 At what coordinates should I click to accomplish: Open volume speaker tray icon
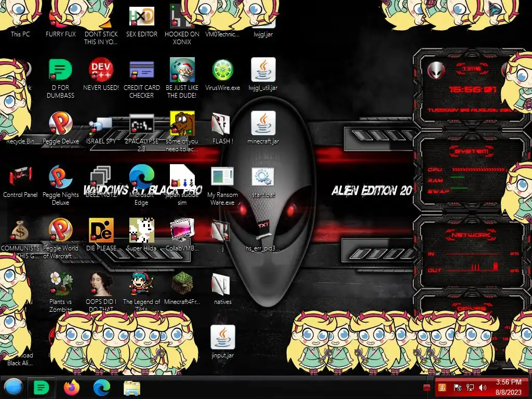tap(483, 387)
